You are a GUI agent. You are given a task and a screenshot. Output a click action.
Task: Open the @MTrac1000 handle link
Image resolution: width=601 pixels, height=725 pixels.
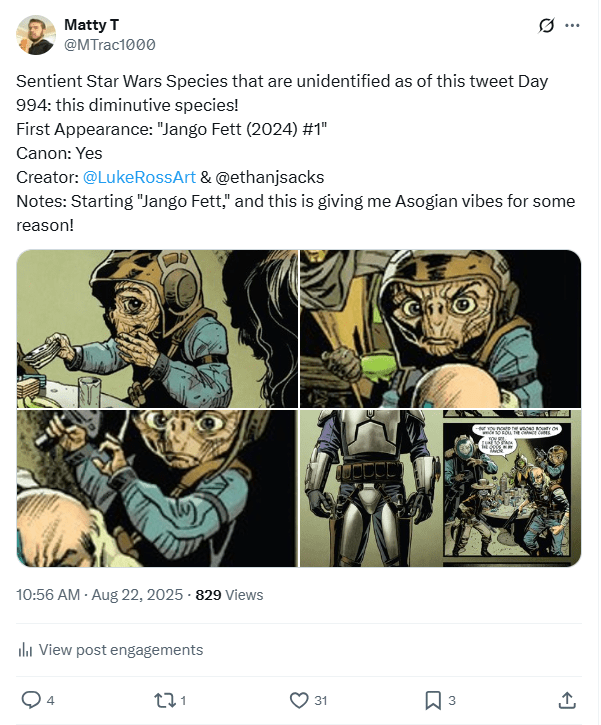(x=109, y=45)
